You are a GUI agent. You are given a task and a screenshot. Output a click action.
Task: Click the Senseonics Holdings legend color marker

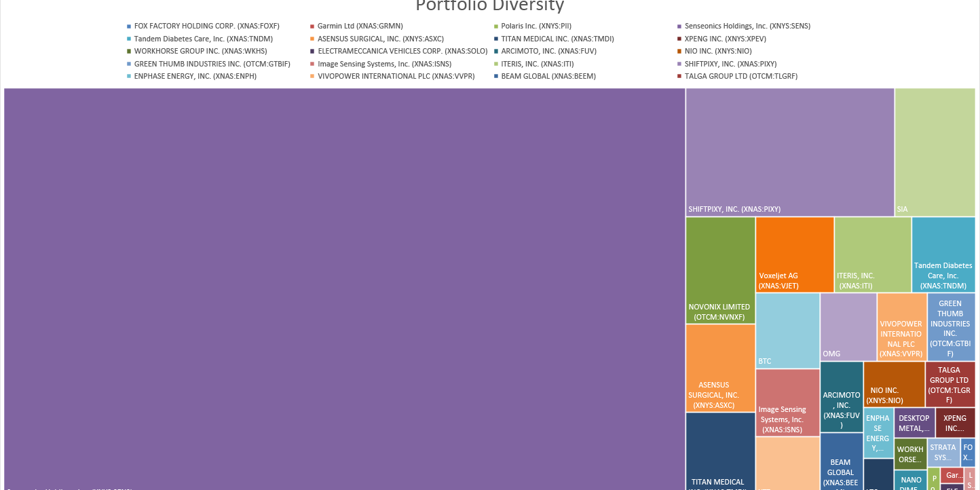[679, 26]
